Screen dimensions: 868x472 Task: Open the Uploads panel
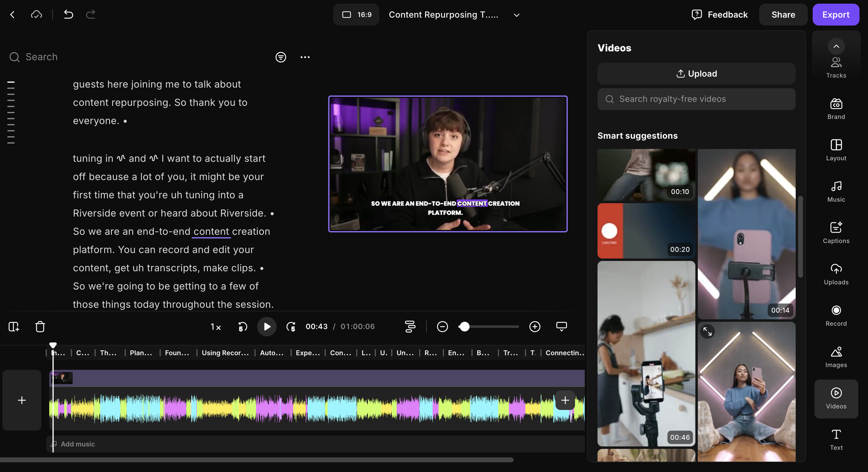pos(836,274)
